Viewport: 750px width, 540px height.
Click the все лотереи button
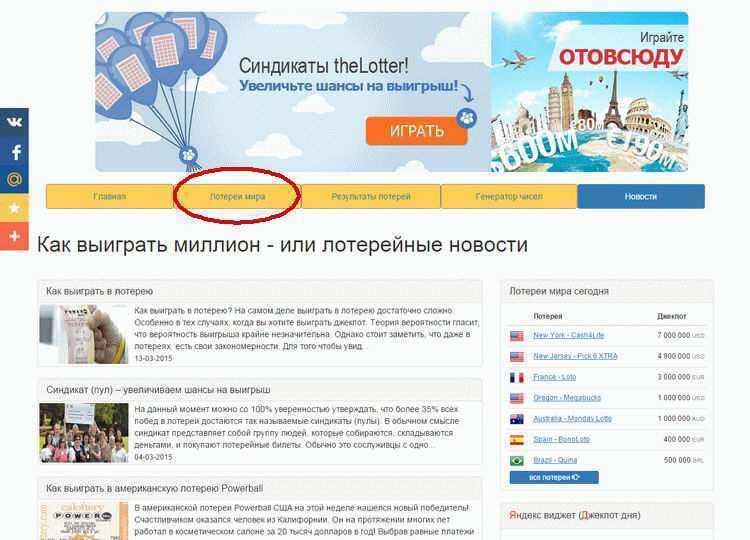(554, 477)
